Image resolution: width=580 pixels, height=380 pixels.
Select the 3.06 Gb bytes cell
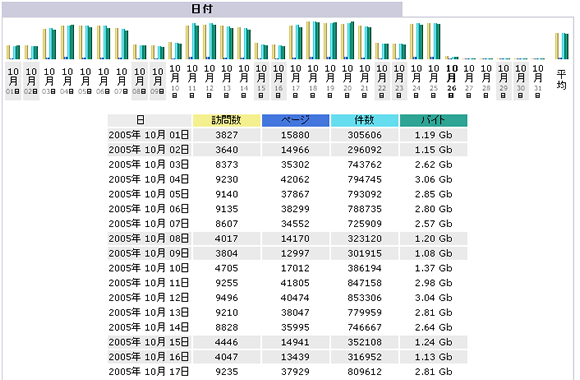[434, 179]
